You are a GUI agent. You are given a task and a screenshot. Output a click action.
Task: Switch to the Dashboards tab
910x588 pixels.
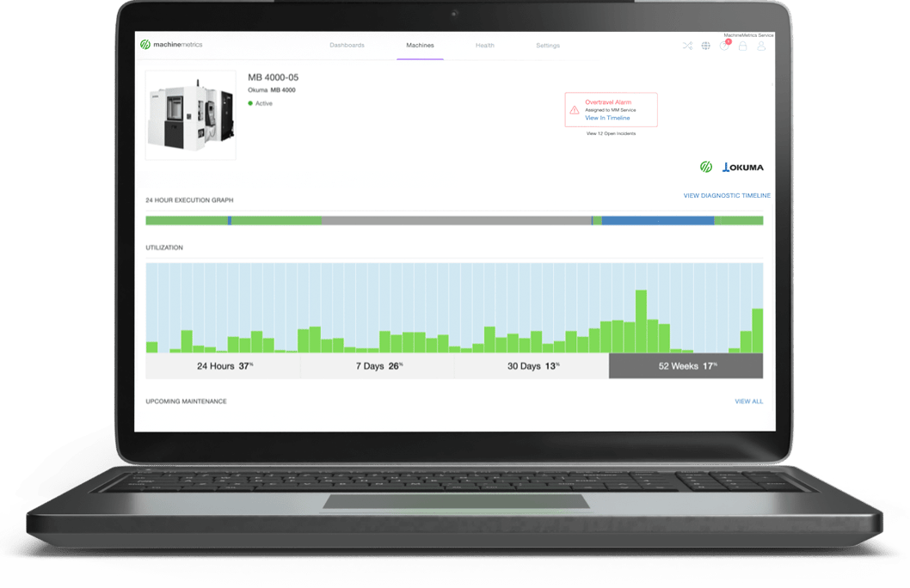pos(347,45)
